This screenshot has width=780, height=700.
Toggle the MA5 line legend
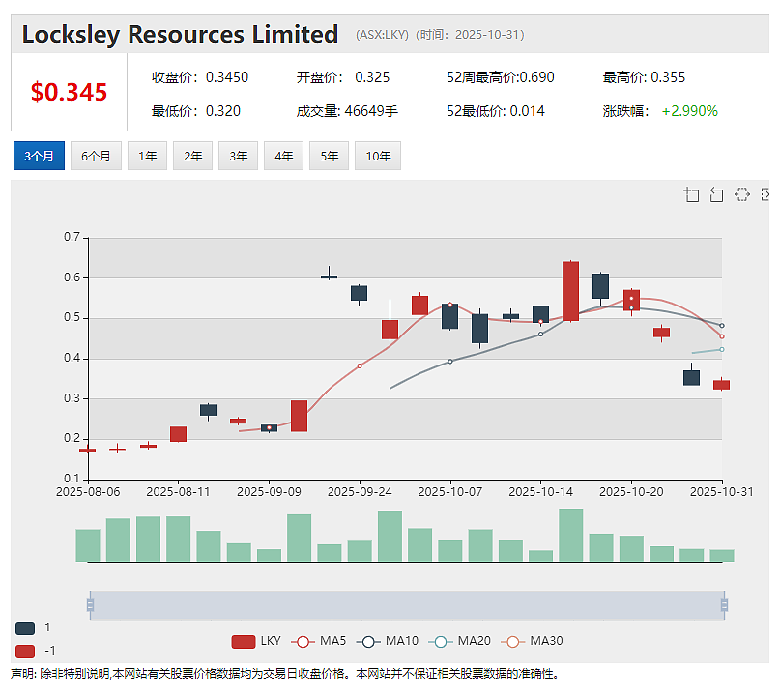coord(318,641)
